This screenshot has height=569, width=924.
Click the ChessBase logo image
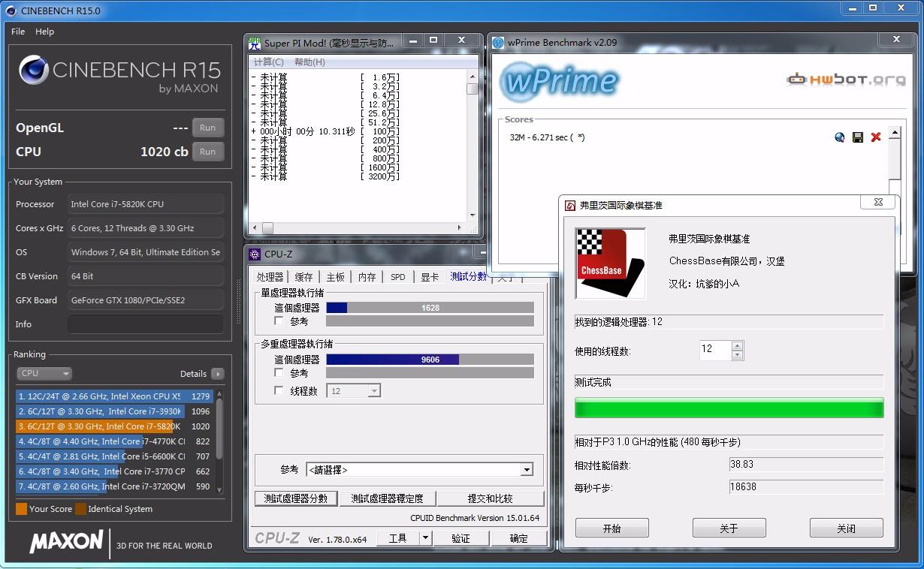[610, 263]
